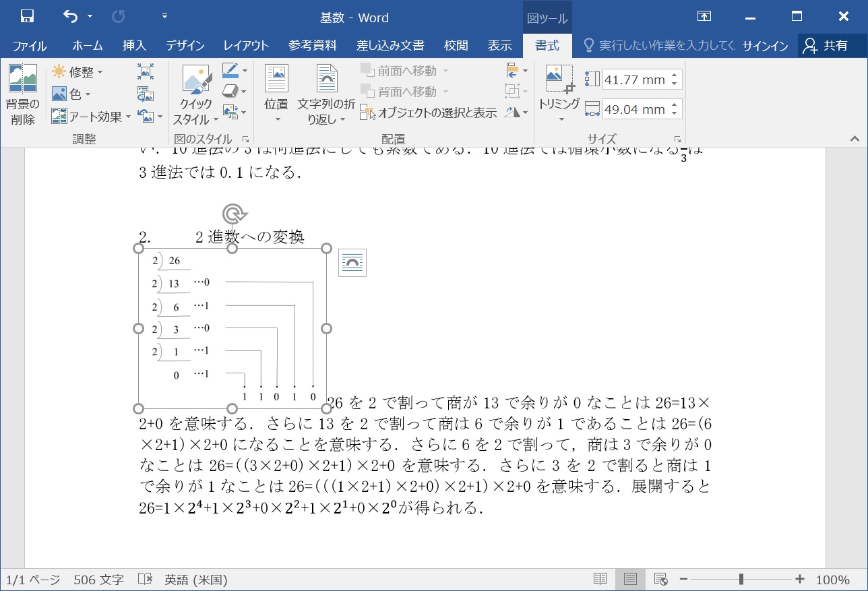Click the Align objects icon
This screenshot has width=868, height=591.
pos(512,70)
